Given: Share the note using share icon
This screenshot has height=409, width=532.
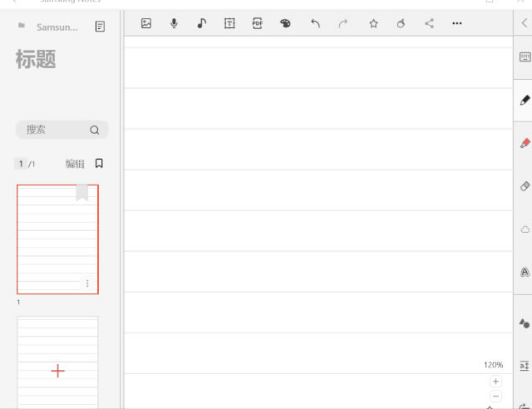Looking at the screenshot, I should [429, 23].
